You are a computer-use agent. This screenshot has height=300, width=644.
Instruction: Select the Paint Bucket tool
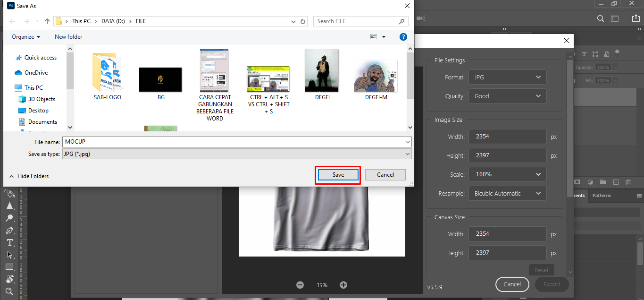pos(9,194)
